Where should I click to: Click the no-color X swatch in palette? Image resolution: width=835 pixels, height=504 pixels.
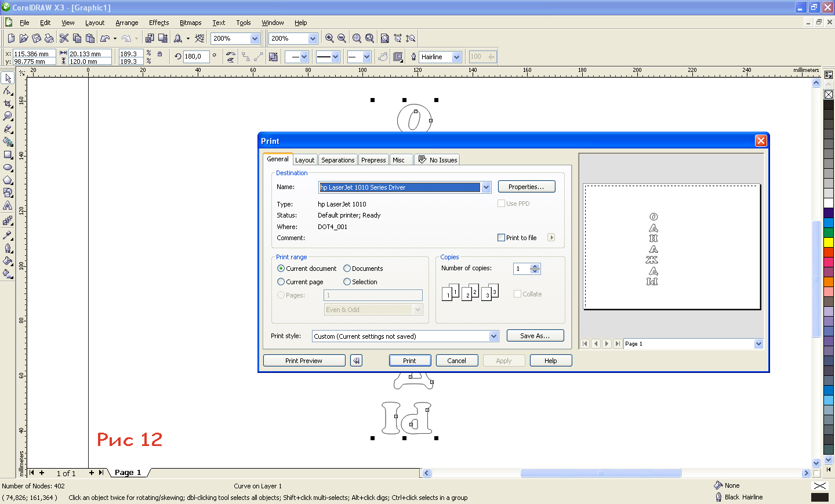tap(829, 95)
